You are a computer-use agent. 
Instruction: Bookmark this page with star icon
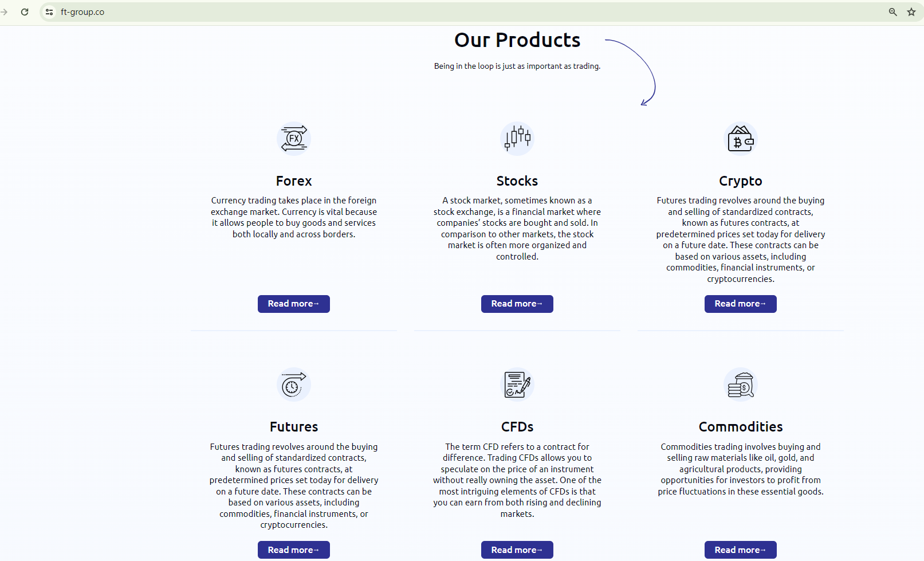911,12
